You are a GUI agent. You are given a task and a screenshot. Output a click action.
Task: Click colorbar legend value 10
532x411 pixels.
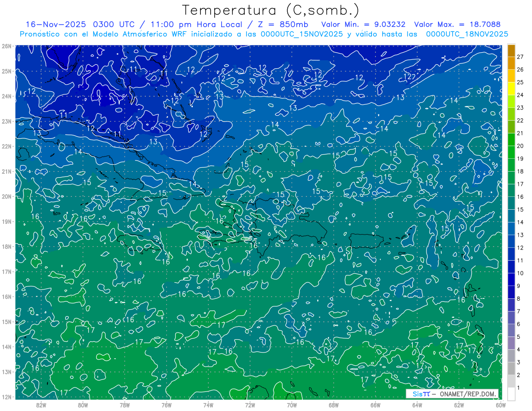[520, 273]
